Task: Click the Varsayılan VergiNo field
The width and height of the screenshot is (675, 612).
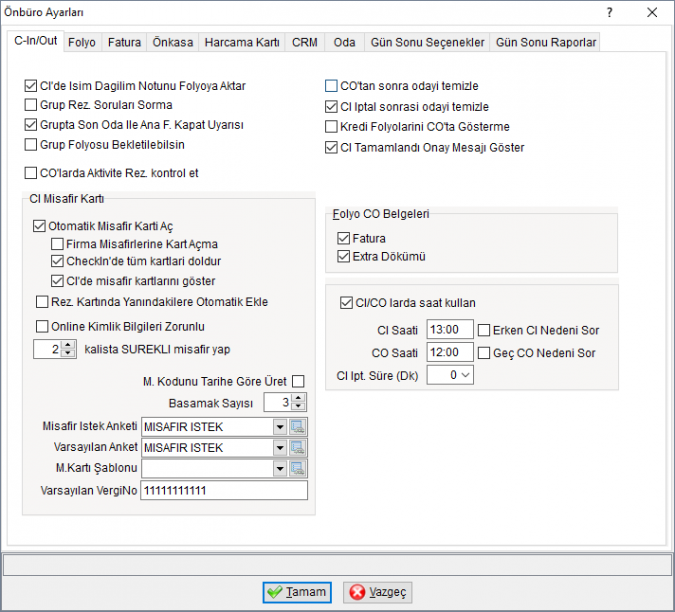Action: pos(224,490)
